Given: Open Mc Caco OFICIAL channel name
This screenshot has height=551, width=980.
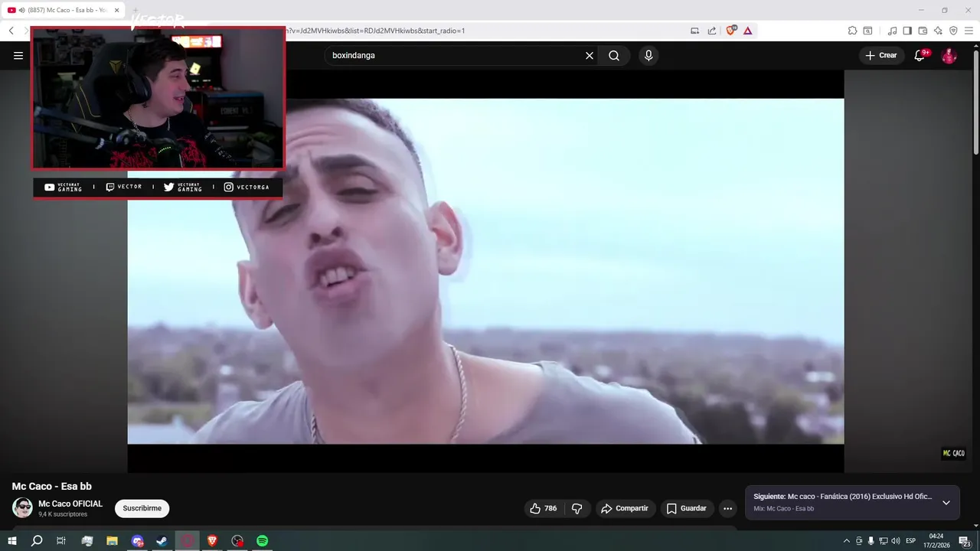Looking at the screenshot, I should pos(70,504).
